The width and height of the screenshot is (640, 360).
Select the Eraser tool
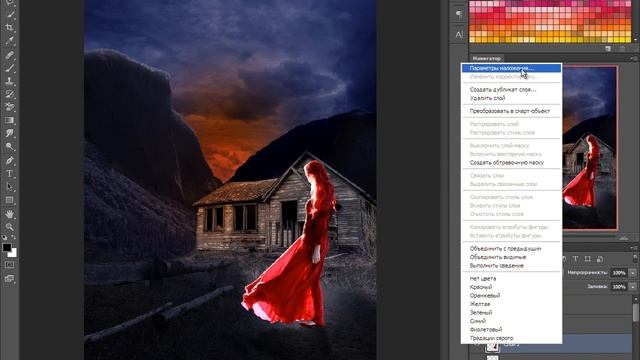click(10, 107)
